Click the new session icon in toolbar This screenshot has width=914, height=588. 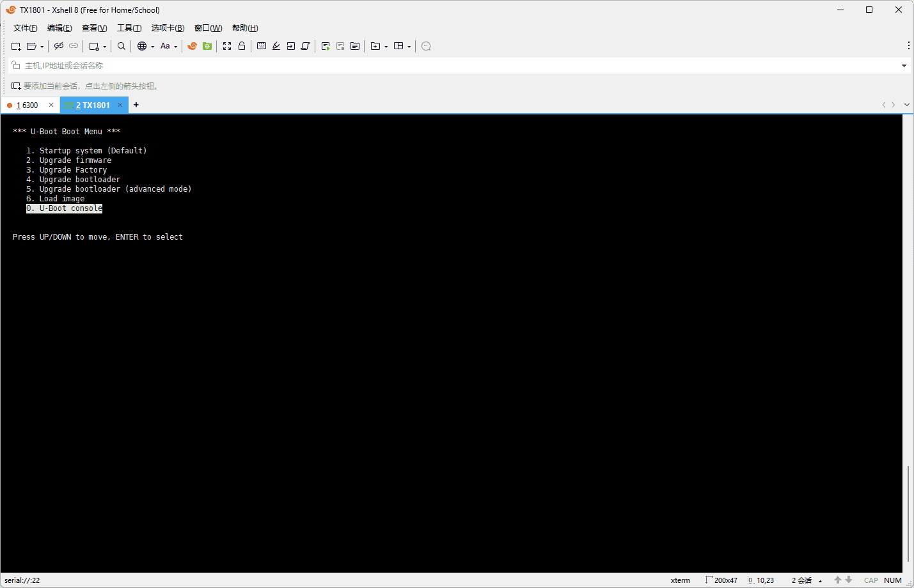tap(16, 46)
